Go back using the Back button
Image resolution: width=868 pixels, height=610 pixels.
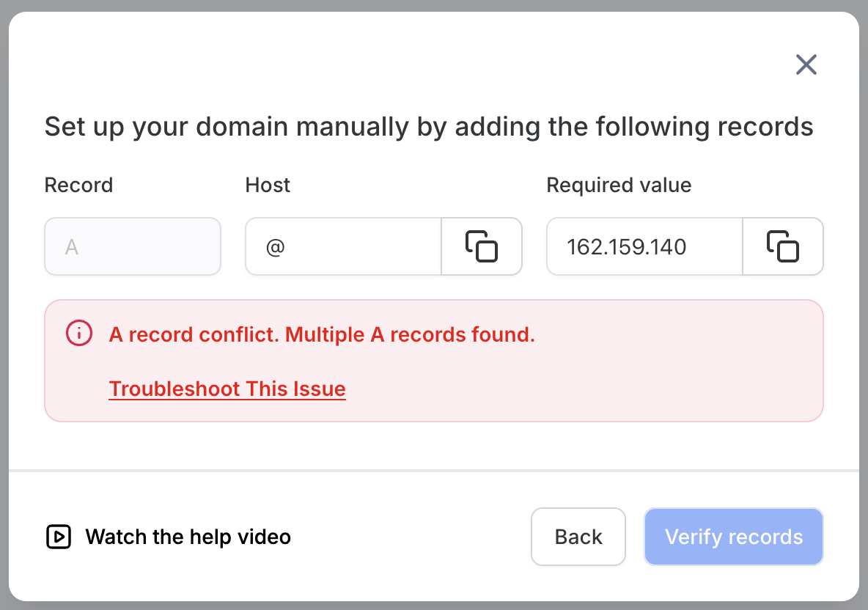click(x=578, y=537)
